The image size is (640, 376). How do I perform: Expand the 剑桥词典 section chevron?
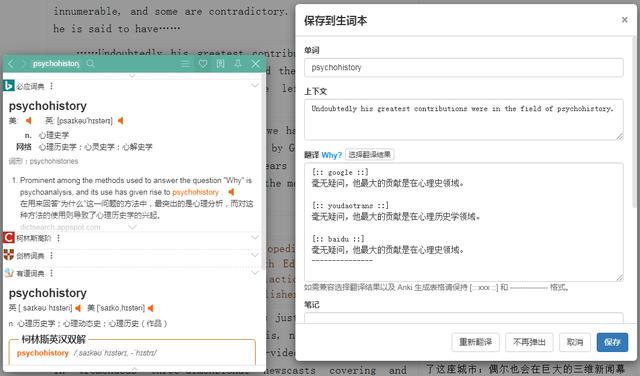click(255, 255)
